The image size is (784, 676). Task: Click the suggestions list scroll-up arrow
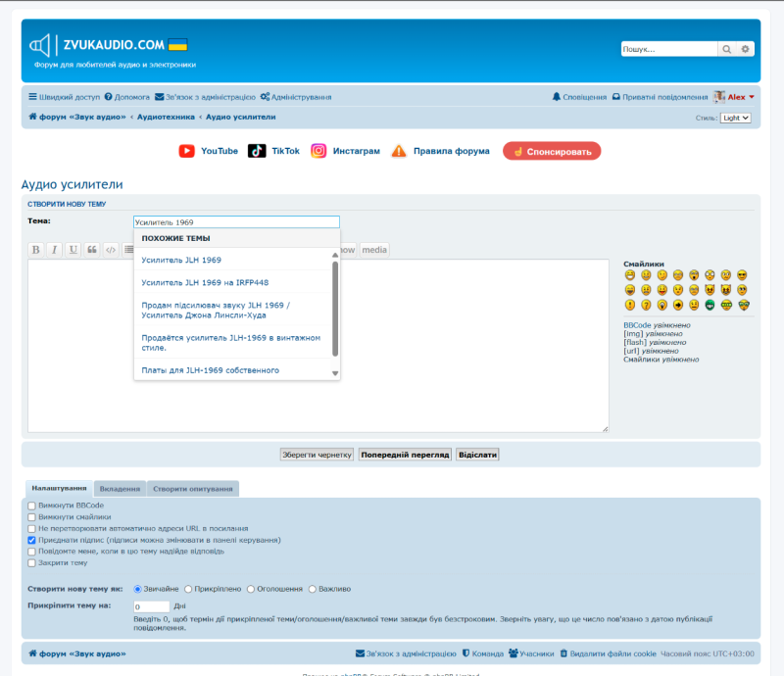(335, 255)
